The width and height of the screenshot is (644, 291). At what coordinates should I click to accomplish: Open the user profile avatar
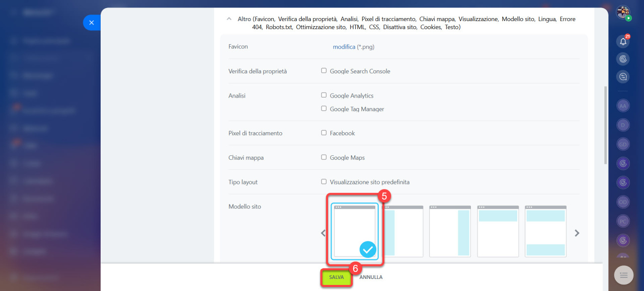coord(623,12)
